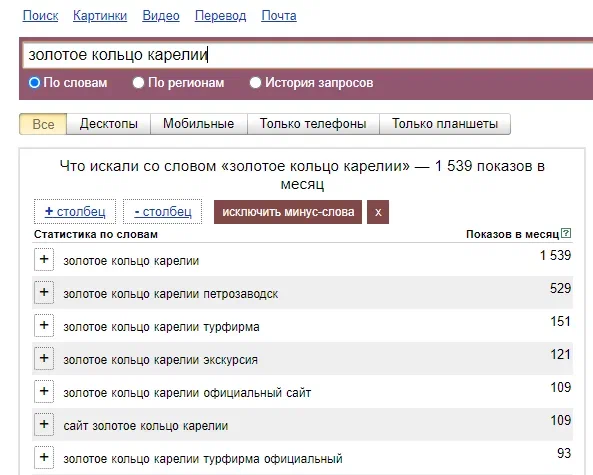Choose 'История запросов' radio option
Image resolution: width=593 pixels, height=475 pixels.
pos(255,82)
